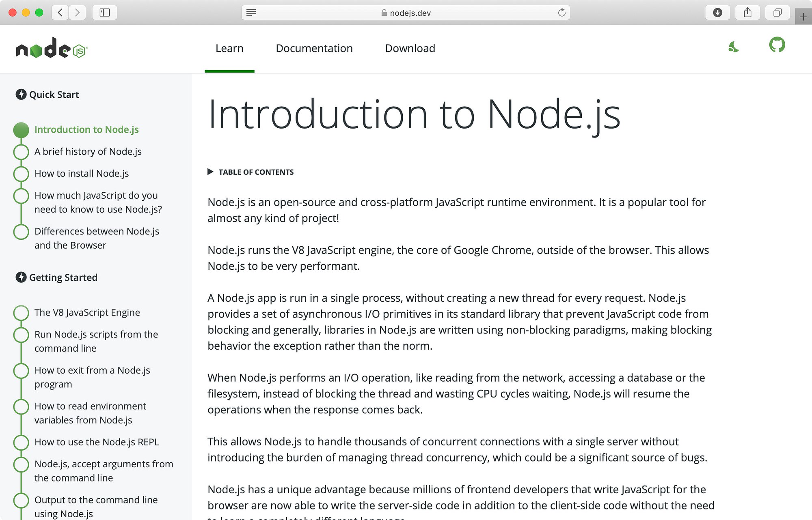Toggle dark mode moon icon
The image size is (812, 520).
pos(733,47)
